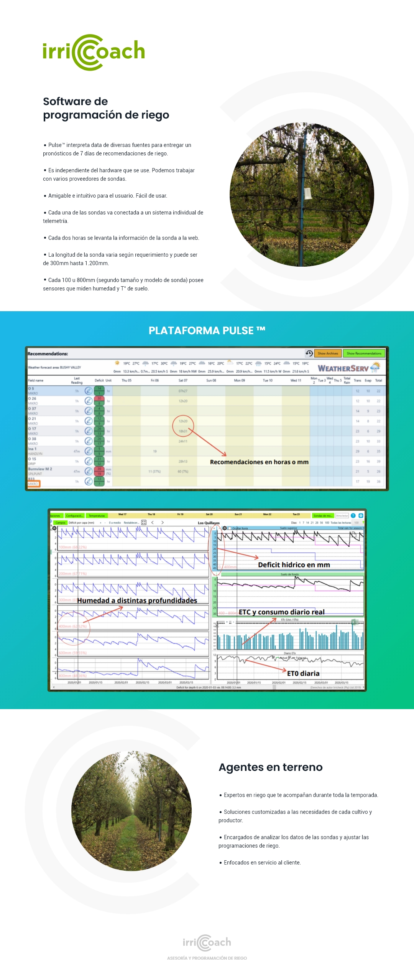Click the última lectura input field
Screen dimensions: 414x980
click(x=342, y=516)
